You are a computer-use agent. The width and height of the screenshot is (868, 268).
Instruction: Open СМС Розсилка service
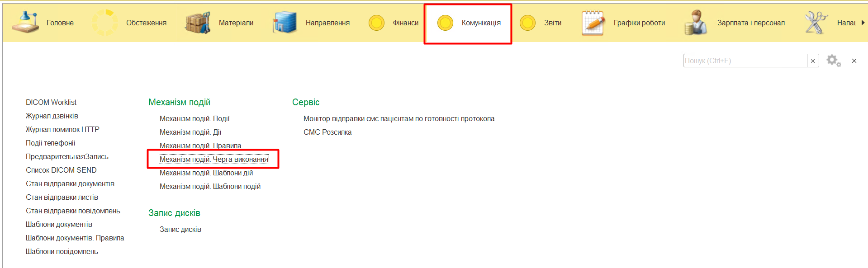(x=327, y=132)
